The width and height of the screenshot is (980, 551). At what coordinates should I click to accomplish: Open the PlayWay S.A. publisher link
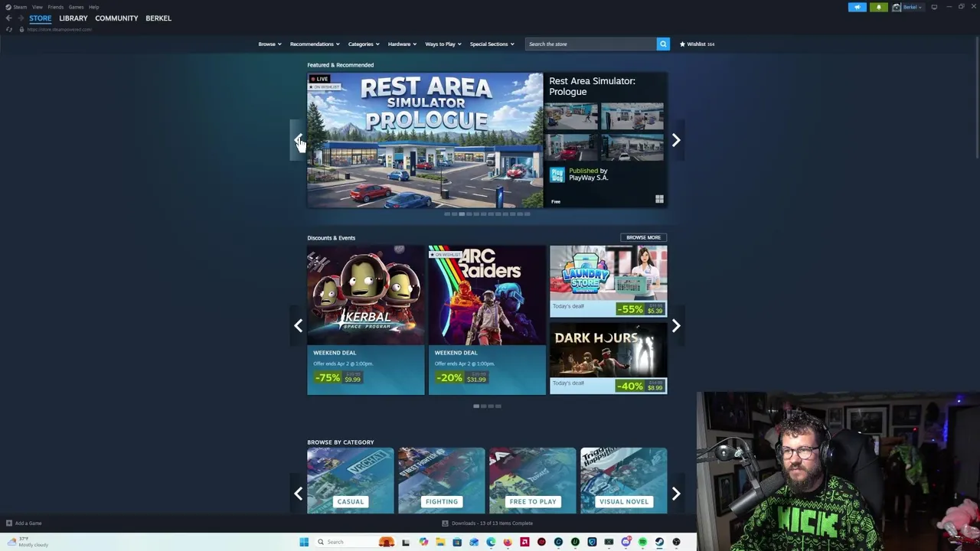pos(588,178)
